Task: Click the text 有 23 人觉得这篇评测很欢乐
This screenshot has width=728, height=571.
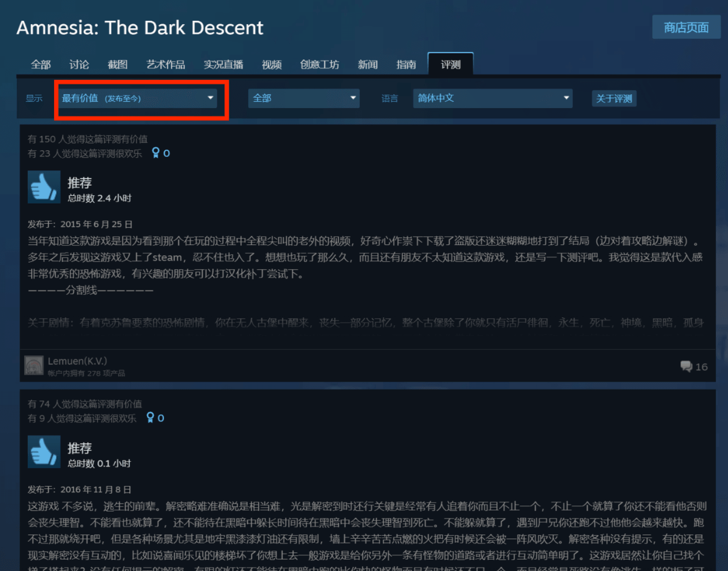Action: click(x=85, y=154)
